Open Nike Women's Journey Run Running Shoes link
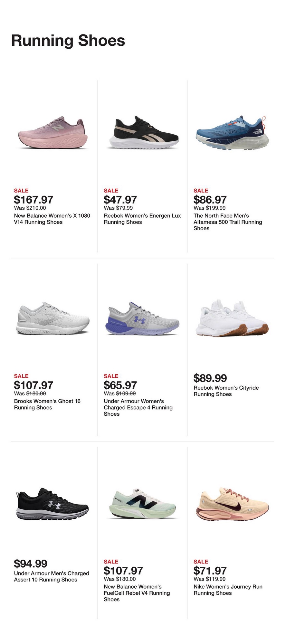 coord(228,590)
